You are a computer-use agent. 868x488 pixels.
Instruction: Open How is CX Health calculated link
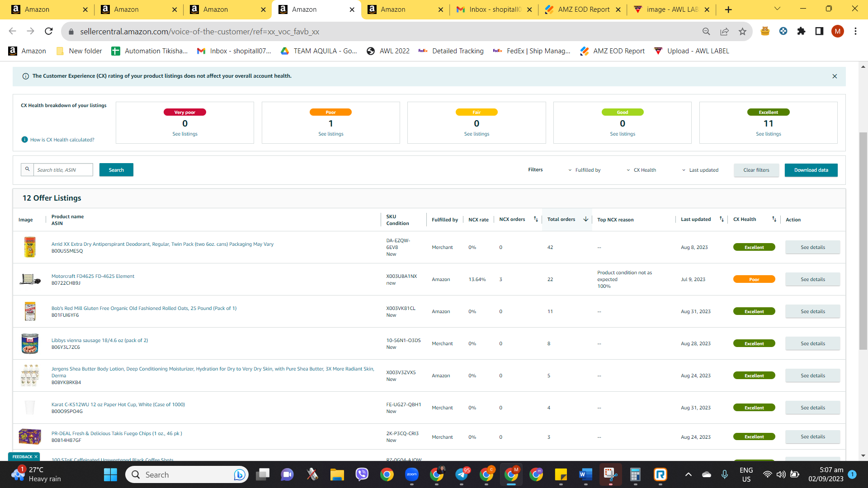click(x=62, y=140)
